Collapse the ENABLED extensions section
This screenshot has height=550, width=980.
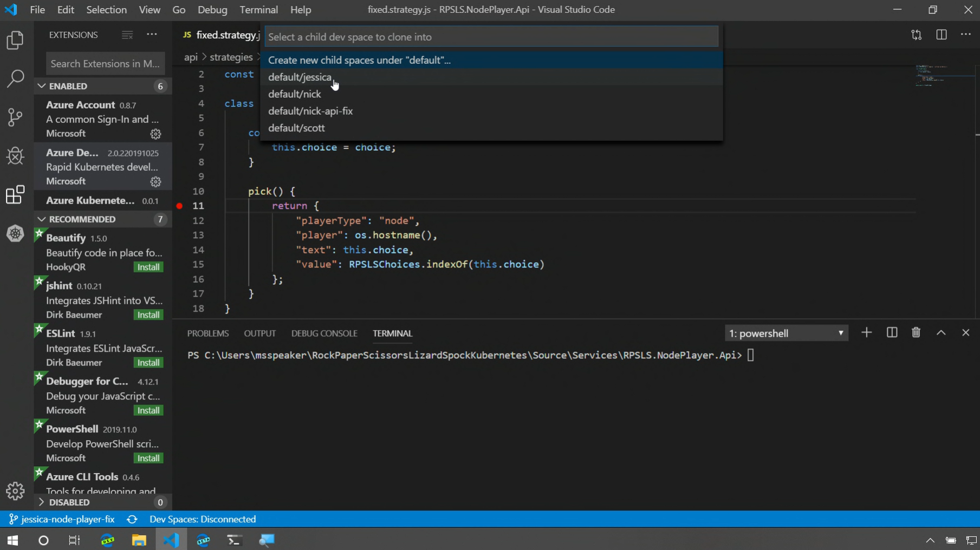42,86
